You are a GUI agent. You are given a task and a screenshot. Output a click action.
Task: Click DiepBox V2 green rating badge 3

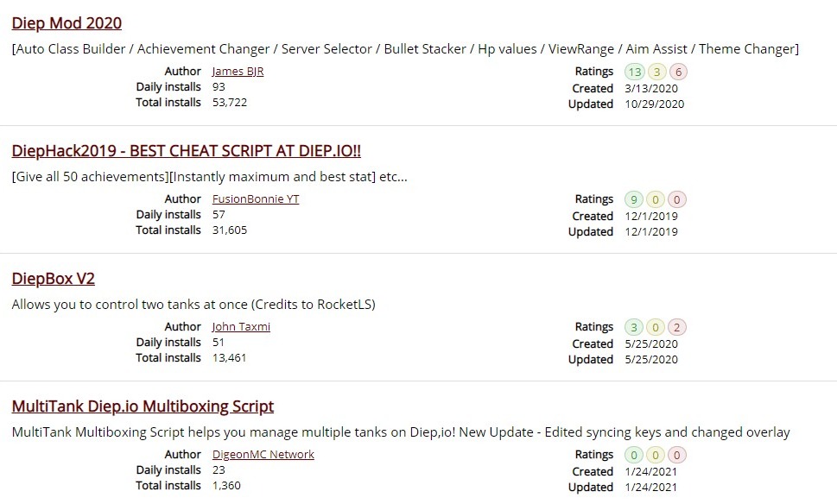coord(635,328)
